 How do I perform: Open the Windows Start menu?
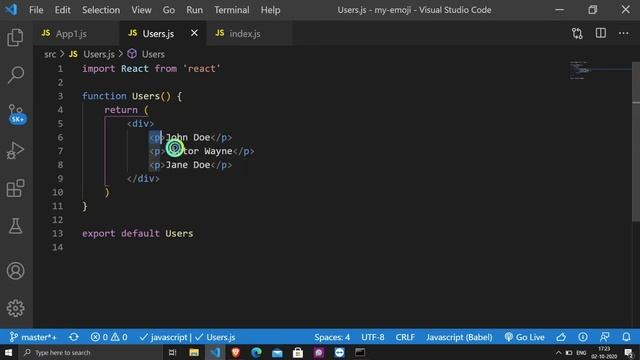pos(8,352)
